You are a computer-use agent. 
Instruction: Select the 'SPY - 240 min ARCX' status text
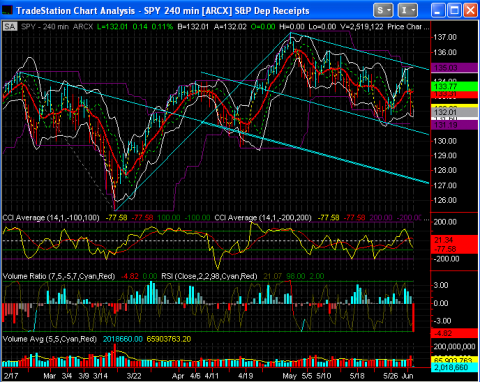click(57, 27)
